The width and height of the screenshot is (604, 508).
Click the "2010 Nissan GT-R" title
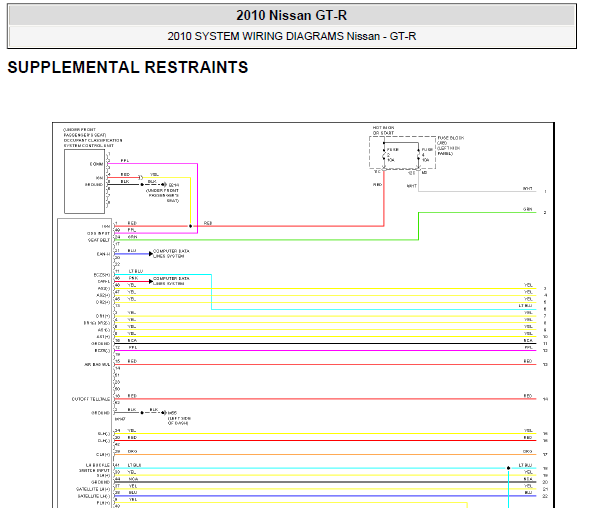(292, 15)
